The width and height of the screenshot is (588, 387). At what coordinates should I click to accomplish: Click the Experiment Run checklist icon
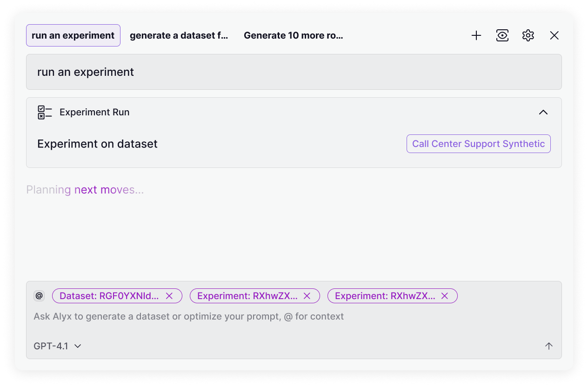point(45,112)
